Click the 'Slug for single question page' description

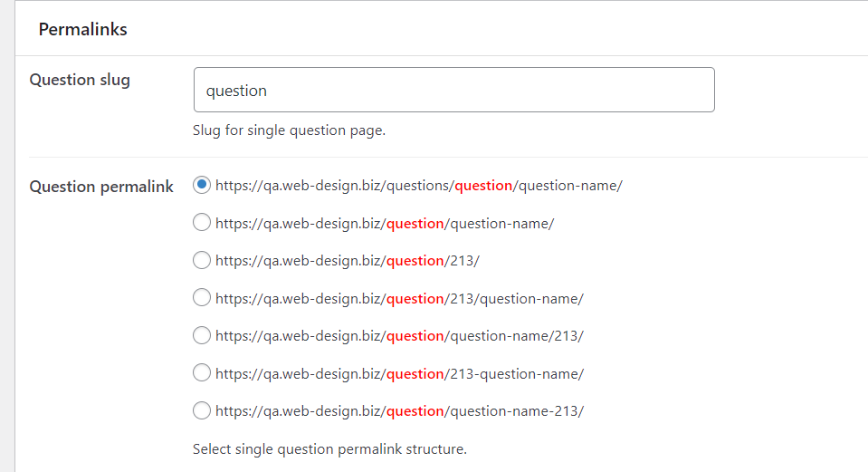pos(289,130)
